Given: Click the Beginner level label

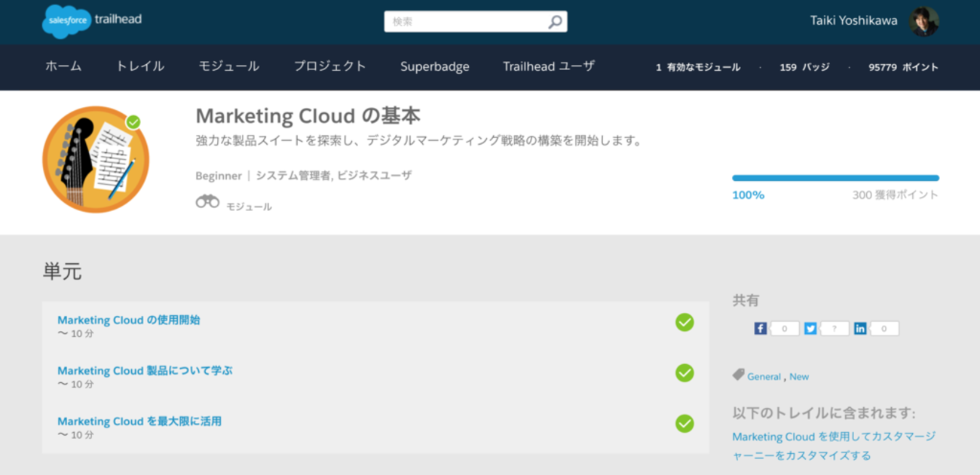Looking at the screenshot, I should click(219, 176).
